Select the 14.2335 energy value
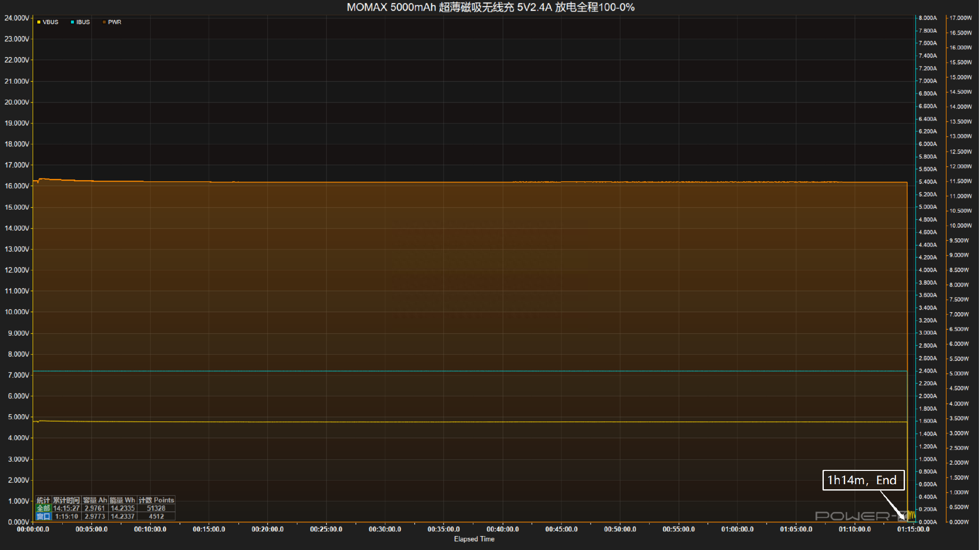The width and height of the screenshot is (980, 550). coord(122,508)
